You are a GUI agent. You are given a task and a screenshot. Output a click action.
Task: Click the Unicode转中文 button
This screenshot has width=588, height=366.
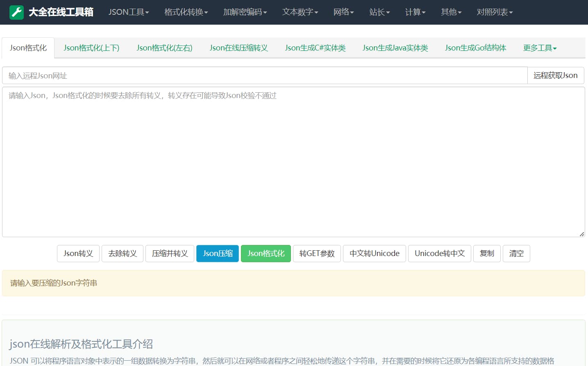(440, 254)
